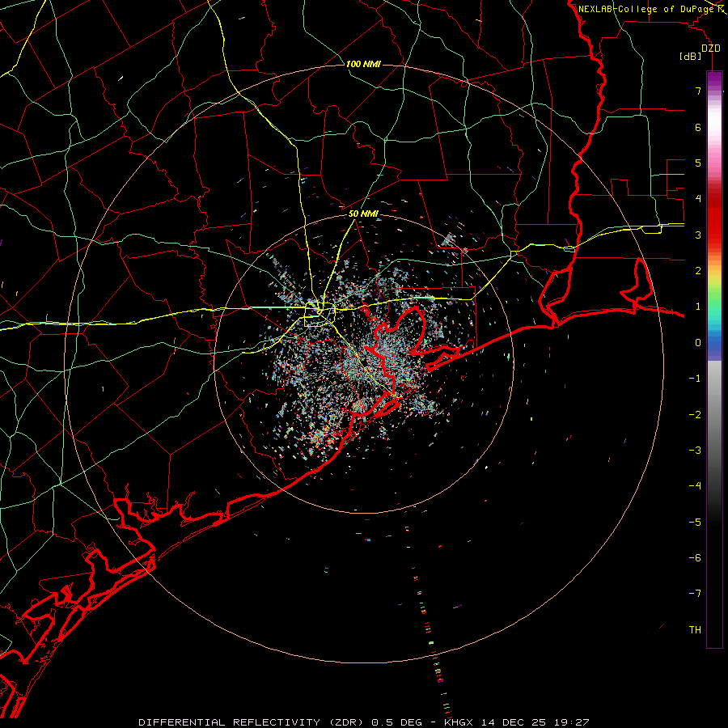Click the TH threshold label on scale

click(x=695, y=629)
